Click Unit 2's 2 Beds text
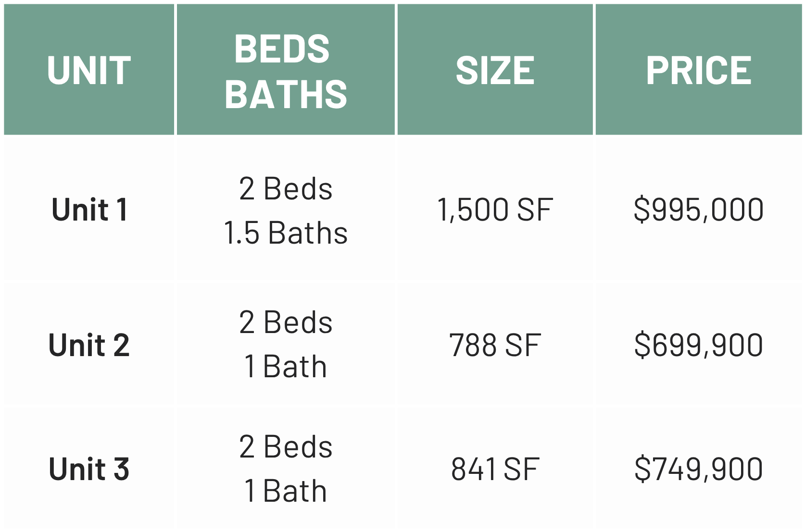Image resolution: width=805 pixels, height=532 pixels. tap(286, 322)
